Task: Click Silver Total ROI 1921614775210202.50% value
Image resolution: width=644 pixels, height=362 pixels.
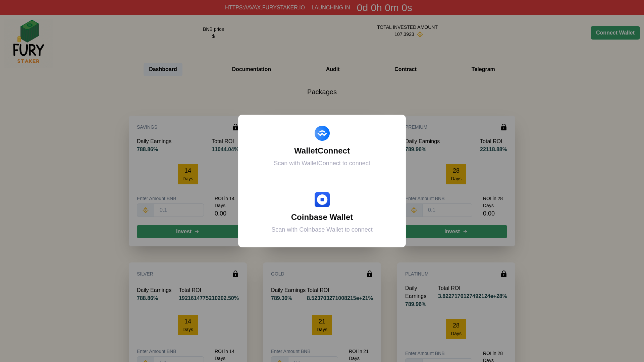Action: coord(209,298)
